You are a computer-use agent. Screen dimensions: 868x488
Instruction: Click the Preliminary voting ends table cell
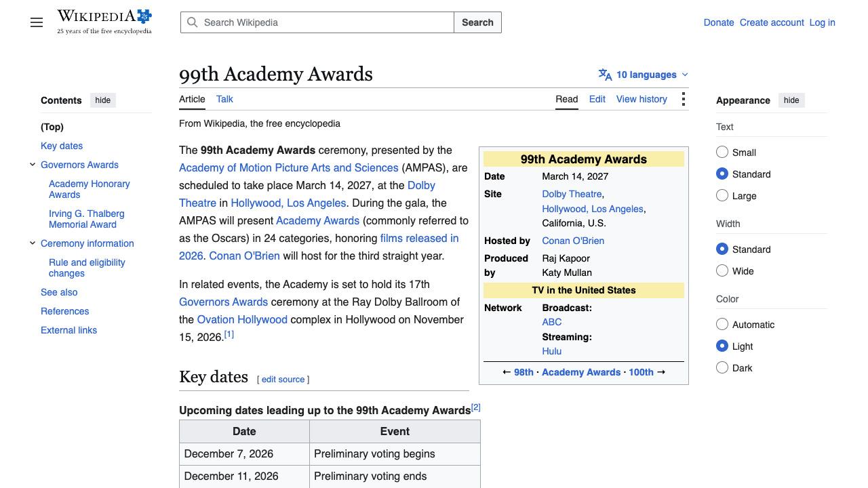395,476
